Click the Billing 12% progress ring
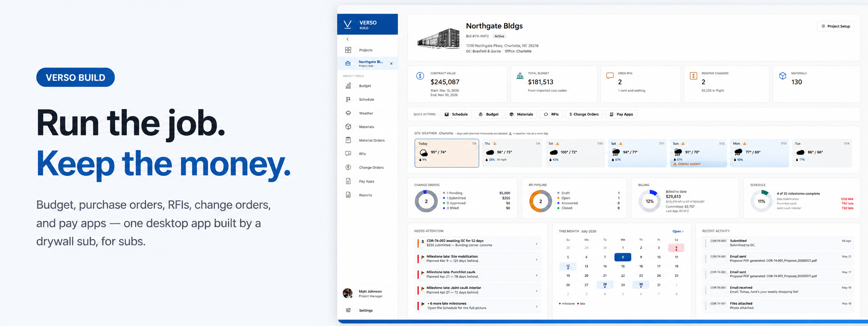Viewport: 868px width, 326px height. point(650,201)
